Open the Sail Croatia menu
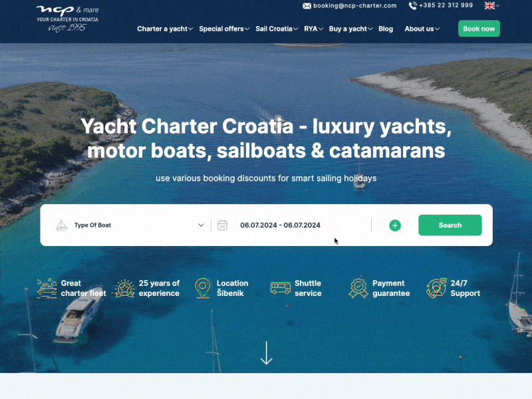The width and height of the screenshot is (532, 399). click(277, 29)
